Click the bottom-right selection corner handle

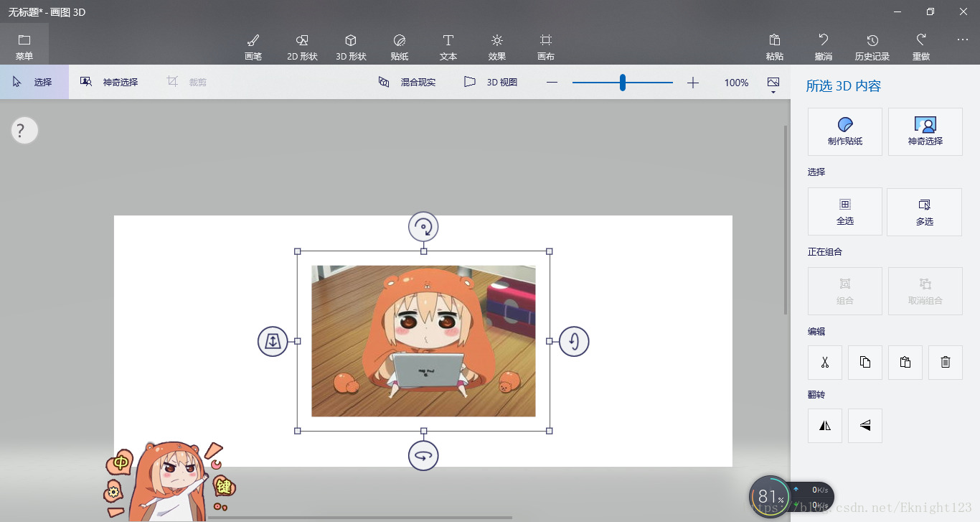[550, 431]
